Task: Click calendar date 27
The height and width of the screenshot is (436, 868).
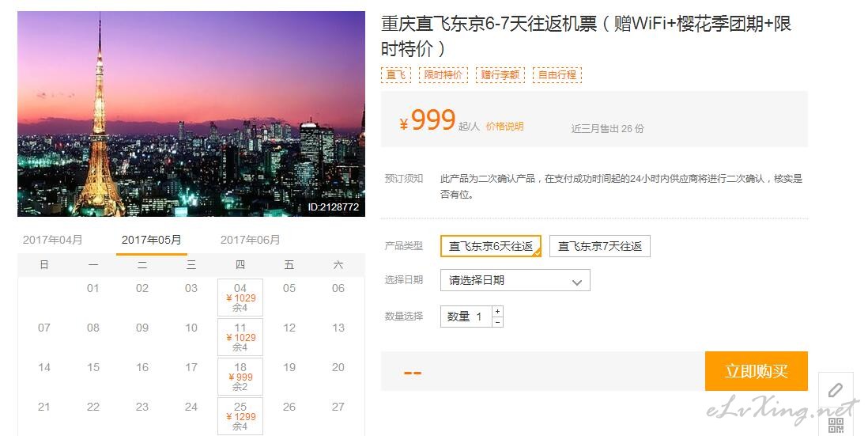Action: pyautogui.click(x=338, y=407)
